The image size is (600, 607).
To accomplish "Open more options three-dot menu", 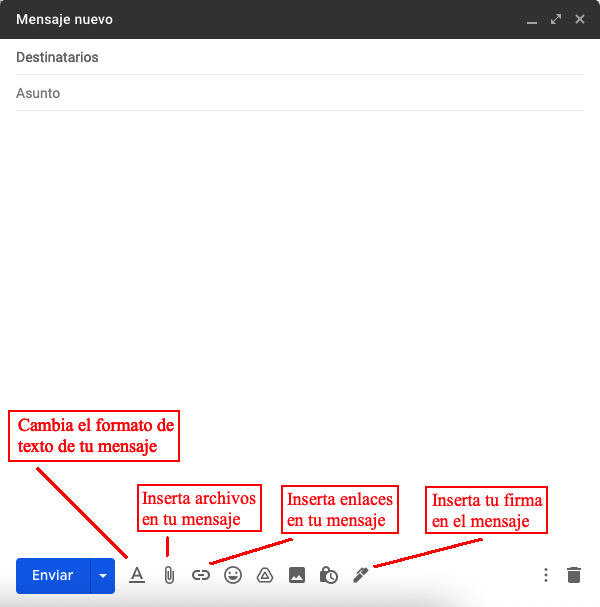I will point(546,575).
